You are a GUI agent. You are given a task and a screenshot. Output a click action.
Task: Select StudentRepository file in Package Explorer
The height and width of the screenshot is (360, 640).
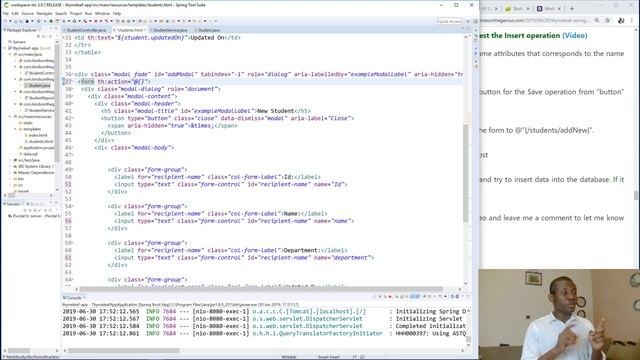coord(41,98)
